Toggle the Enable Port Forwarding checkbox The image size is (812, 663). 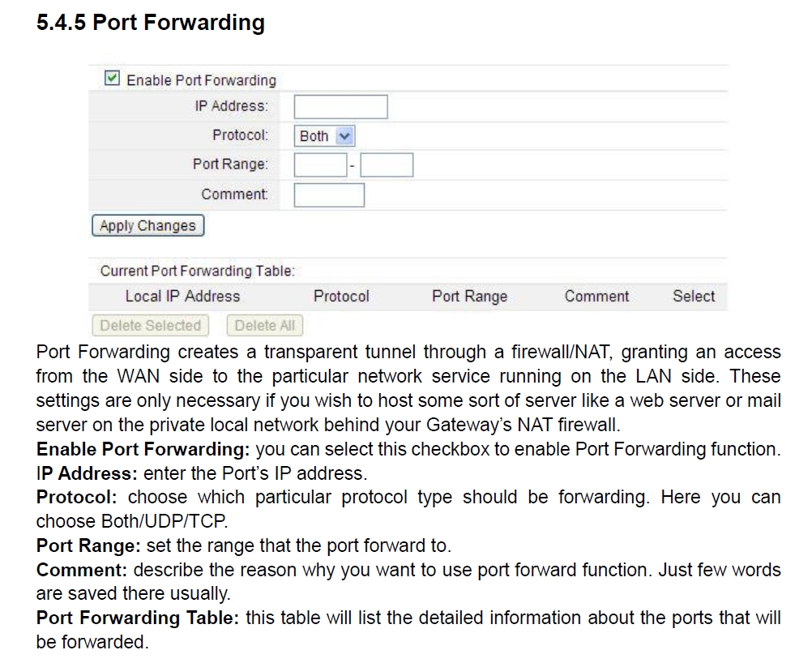(112, 79)
